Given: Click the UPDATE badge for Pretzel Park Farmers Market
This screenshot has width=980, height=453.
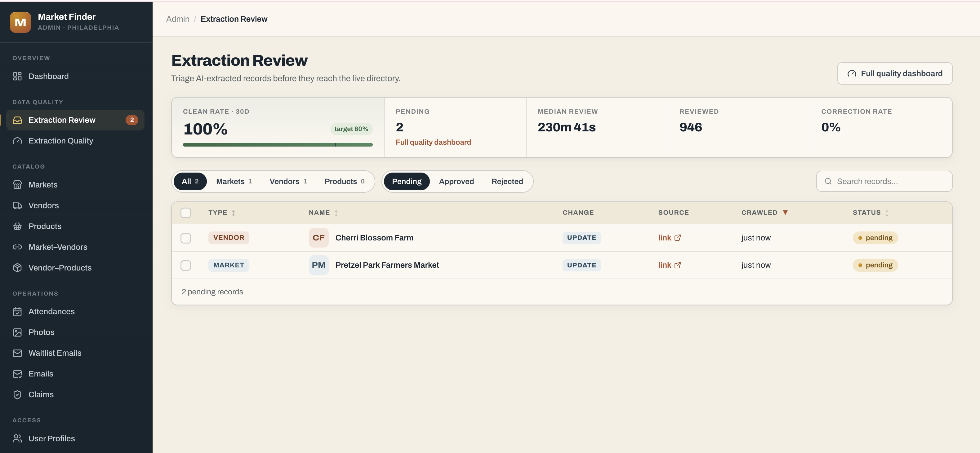Looking at the screenshot, I should click(x=581, y=265).
